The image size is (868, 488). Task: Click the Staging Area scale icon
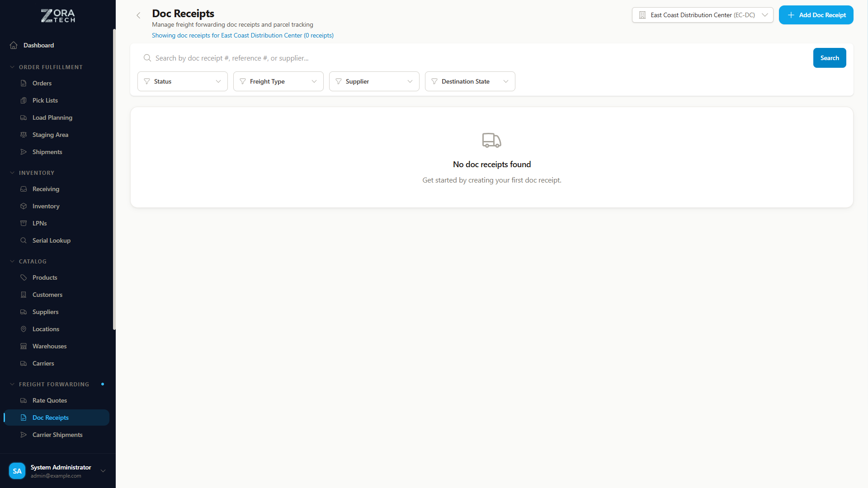click(24, 135)
